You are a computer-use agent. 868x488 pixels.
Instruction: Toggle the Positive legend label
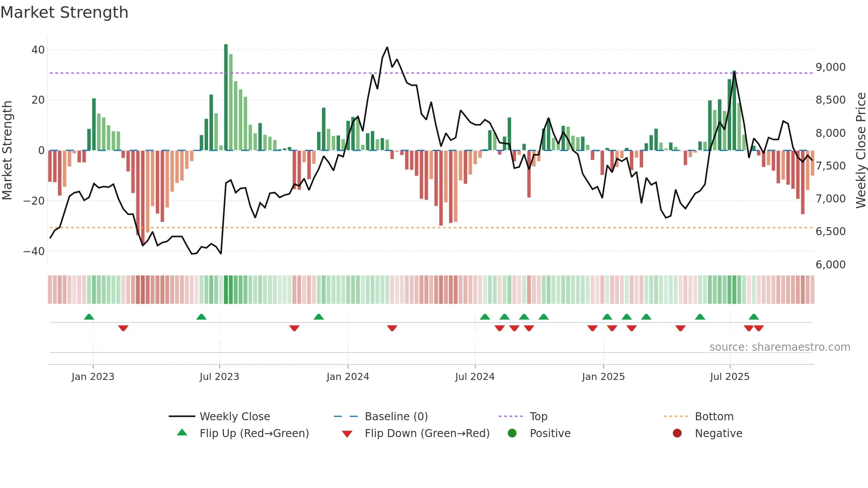[550, 433]
